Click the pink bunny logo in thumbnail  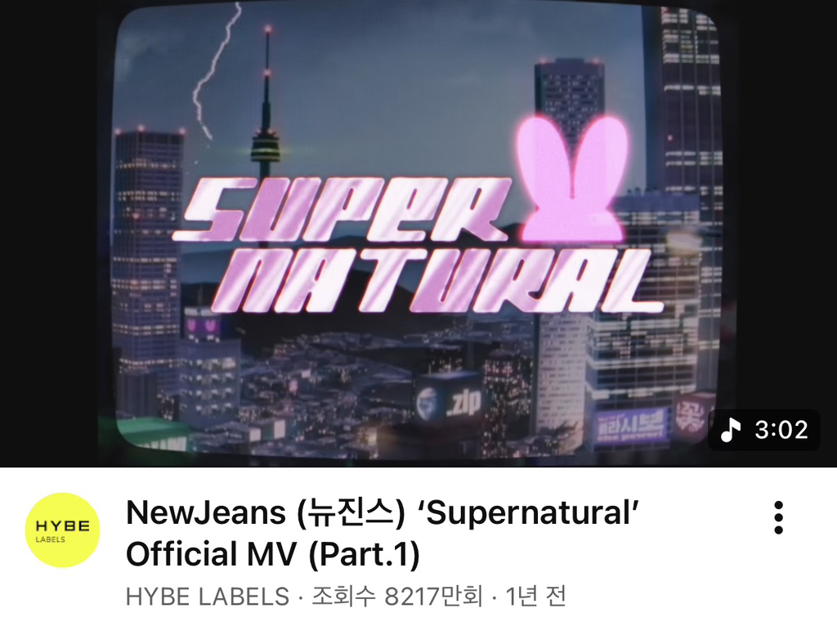(571, 178)
